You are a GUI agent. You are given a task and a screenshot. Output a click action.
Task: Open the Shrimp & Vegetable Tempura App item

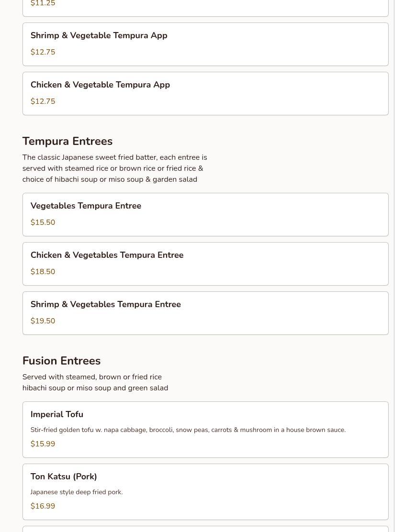205,44
